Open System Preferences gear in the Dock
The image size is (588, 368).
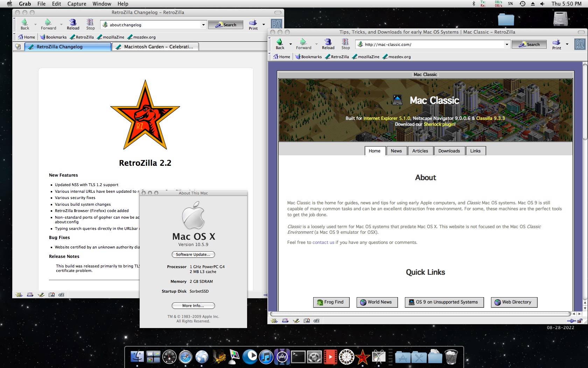tap(314, 357)
